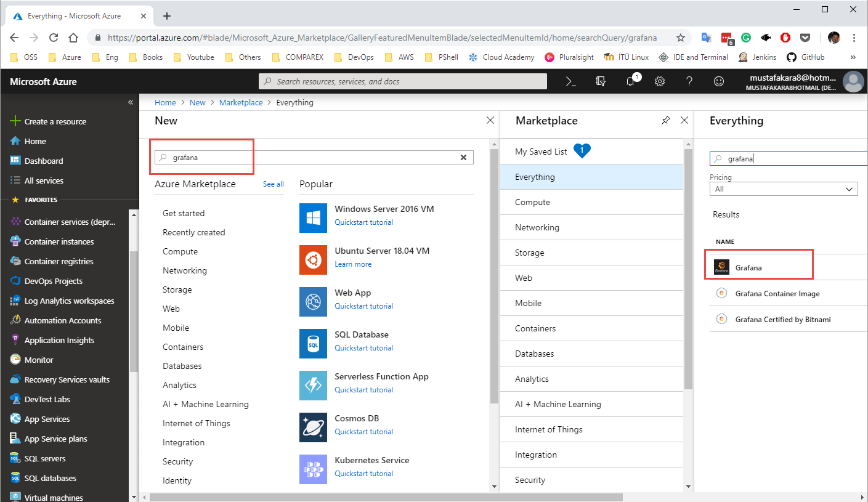Collapse the left sidebar with double chevron

[x=131, y=102]
